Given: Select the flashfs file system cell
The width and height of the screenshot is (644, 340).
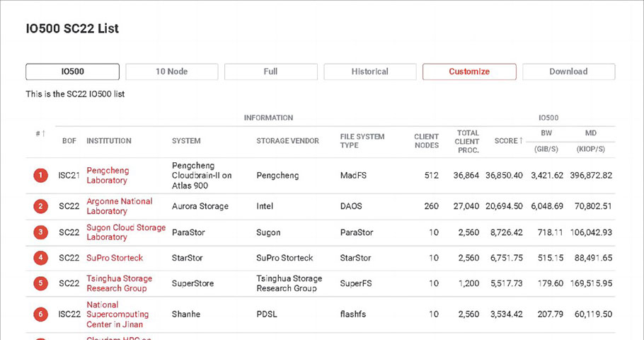Looking at the screenshot, I should click(x=353, y=314).
